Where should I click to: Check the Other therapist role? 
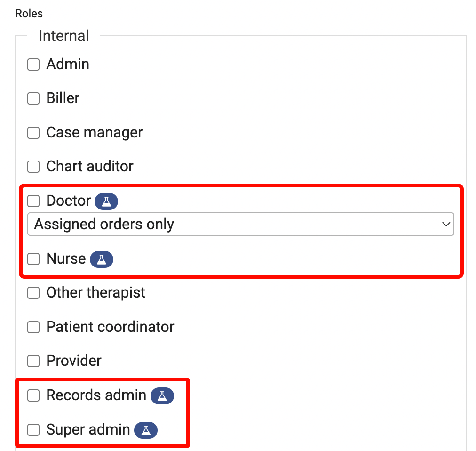click(x=33, y=293)
